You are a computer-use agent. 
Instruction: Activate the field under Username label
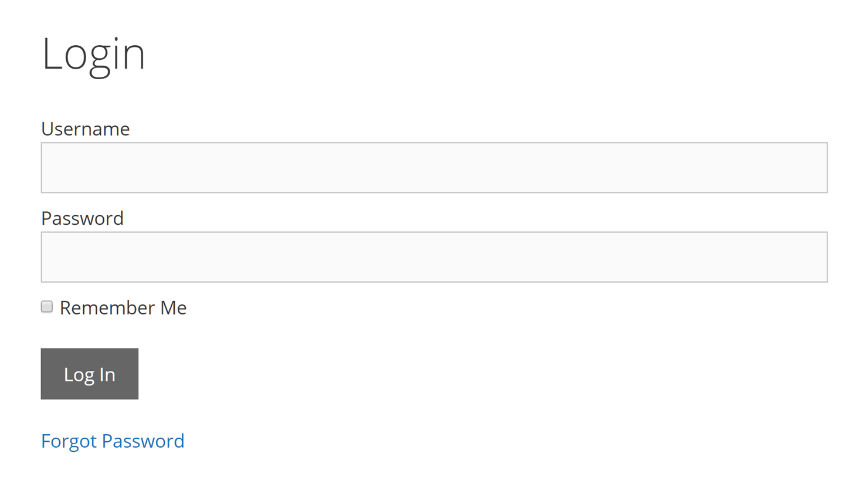[434, 167]
